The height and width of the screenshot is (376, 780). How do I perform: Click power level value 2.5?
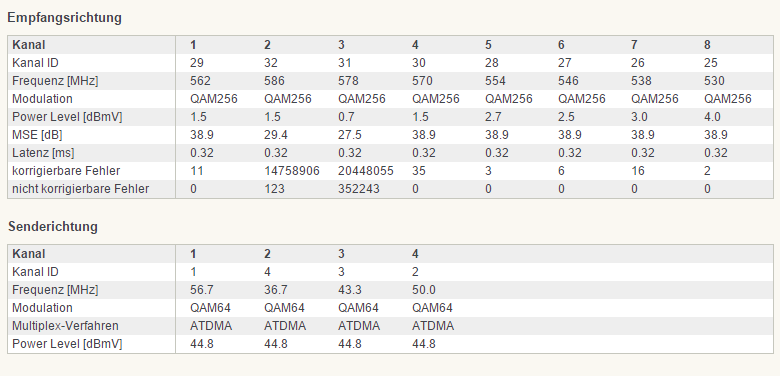click(566, 117)
